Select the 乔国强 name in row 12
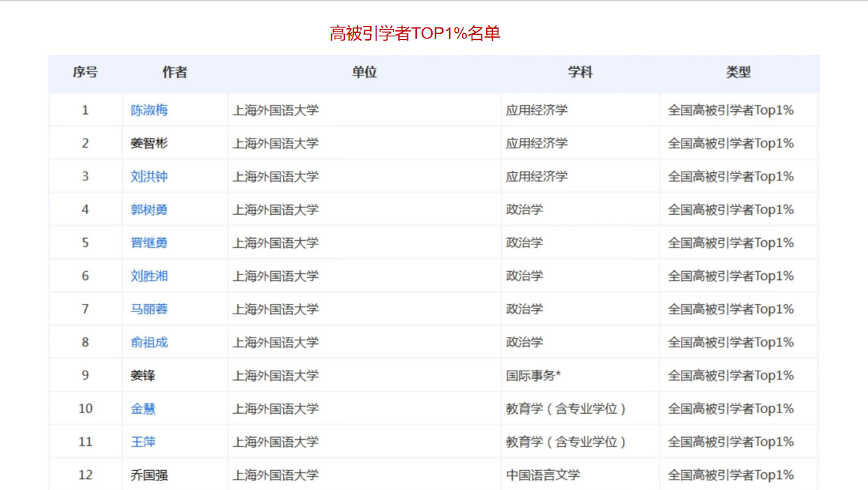Image resolution: width=868 pixels, height=490 pixels. pos(149,474)
